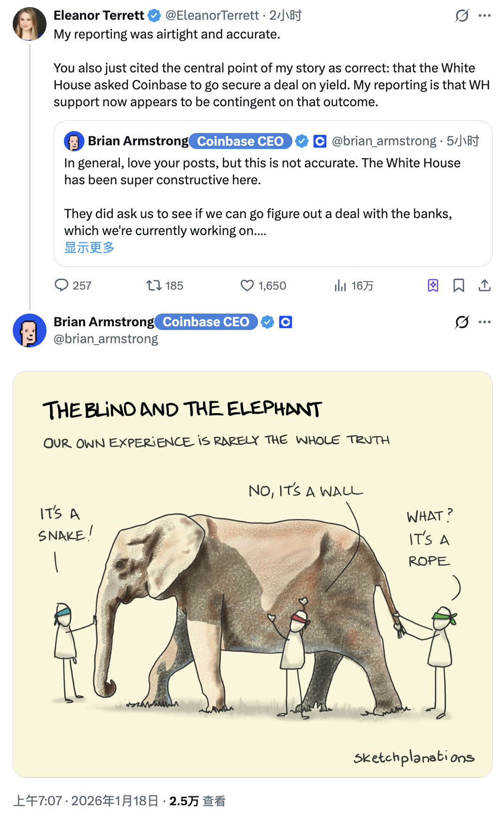Screen dimensions: 504x817
Task: Open Grok icon on Brian Armstrong's post
Action: coord(462,322)
